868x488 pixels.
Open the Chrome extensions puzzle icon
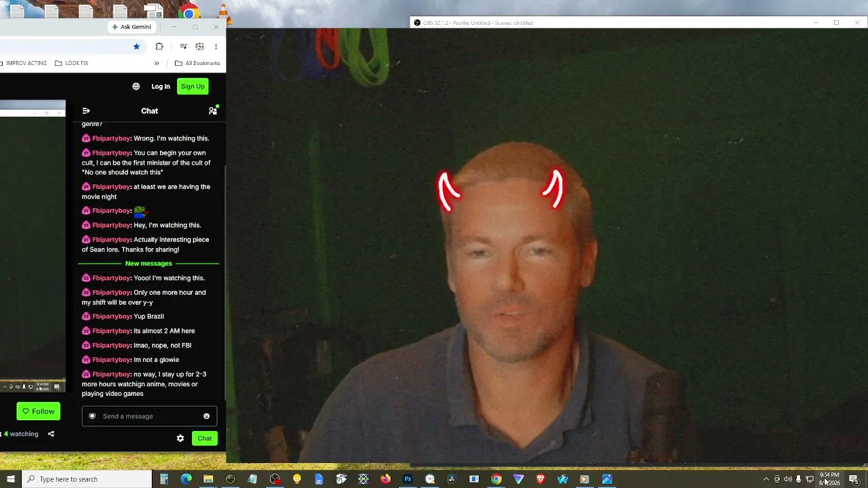click(x=159, y=46)
